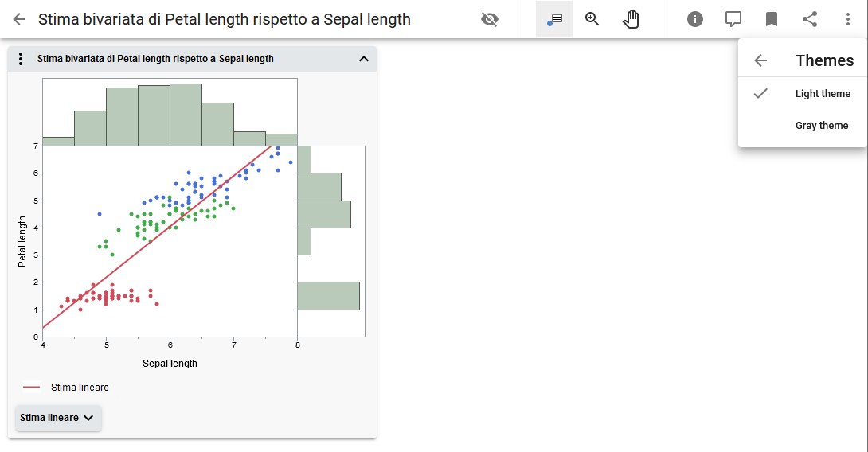This screenshot has height=452, width=868.
Task: Click the Sepal length axis label
Action: pyautogui.click(x=170, y=364)
